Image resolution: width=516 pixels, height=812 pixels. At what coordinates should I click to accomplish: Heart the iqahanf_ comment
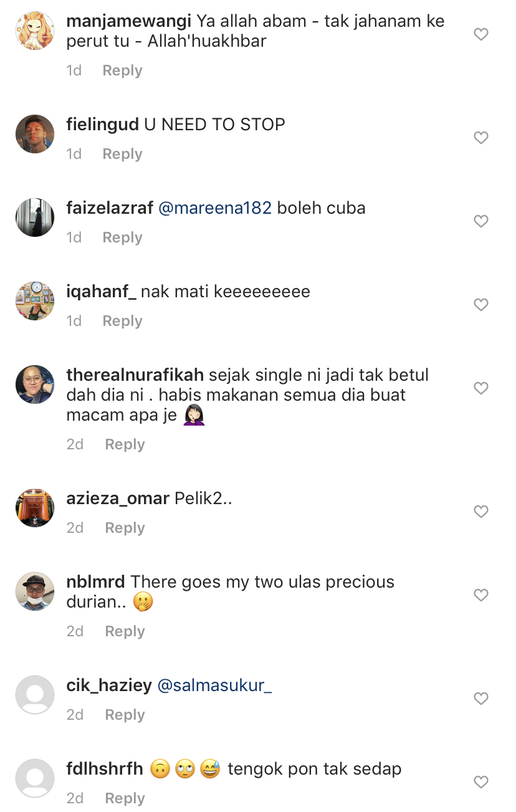coord(480,305)
